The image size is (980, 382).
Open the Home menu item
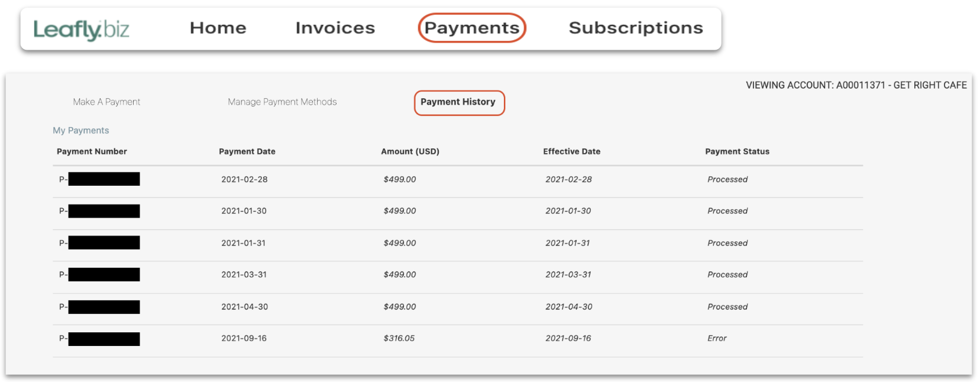click(x=218, y=28)
